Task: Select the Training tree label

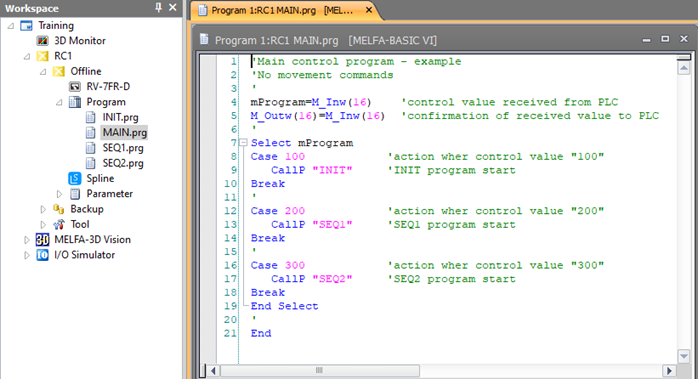Action: (x=56, y=25)
